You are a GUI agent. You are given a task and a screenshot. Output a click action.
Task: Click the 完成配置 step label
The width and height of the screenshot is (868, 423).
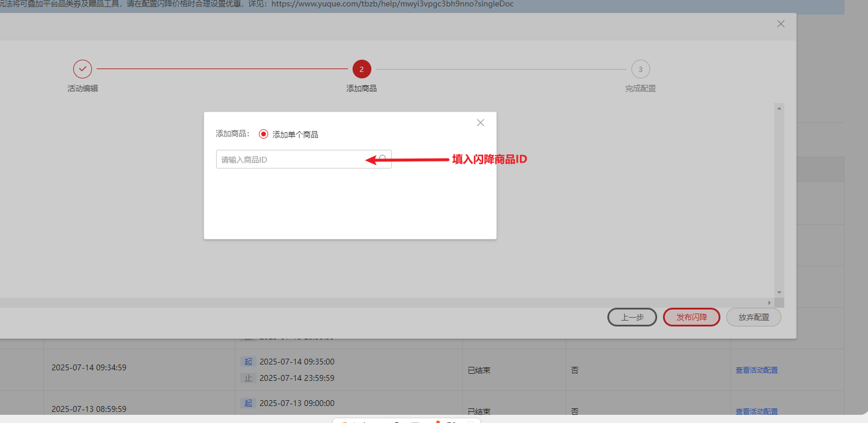click(x=640, y=89)
